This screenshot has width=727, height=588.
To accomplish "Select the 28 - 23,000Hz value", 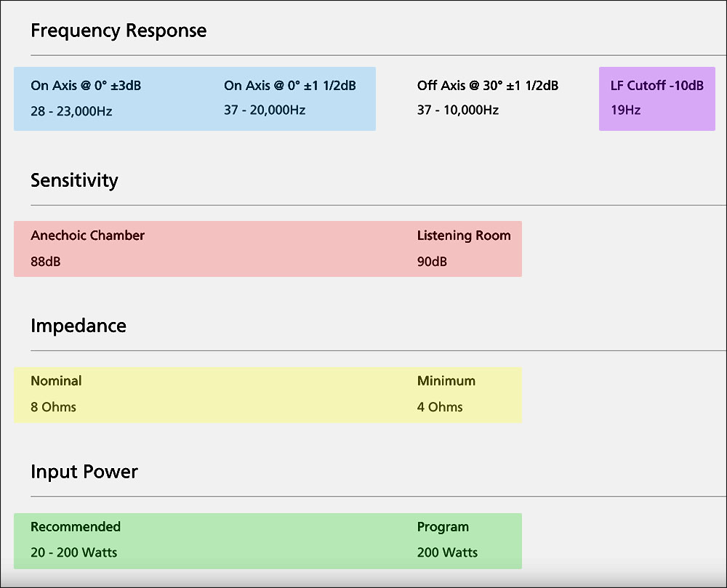I will click(x=71, y=111).
